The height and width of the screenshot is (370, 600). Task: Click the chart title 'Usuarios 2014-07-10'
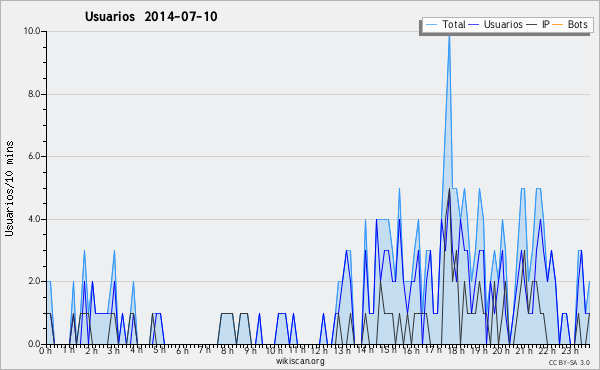pos(151,17)
